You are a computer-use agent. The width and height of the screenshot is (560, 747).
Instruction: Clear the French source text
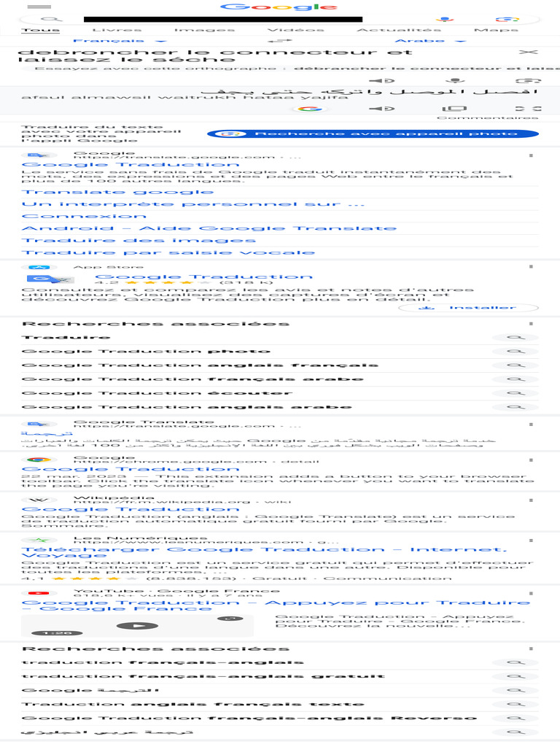[528, 52]
